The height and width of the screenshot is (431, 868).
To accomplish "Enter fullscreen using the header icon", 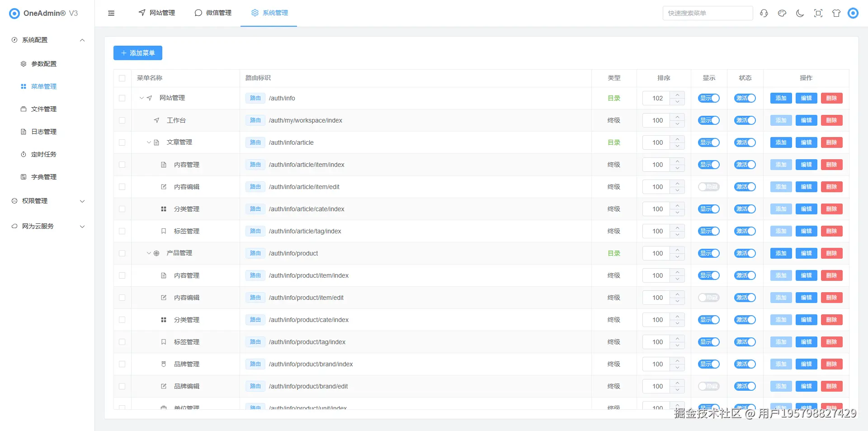I will pos(818,13).
